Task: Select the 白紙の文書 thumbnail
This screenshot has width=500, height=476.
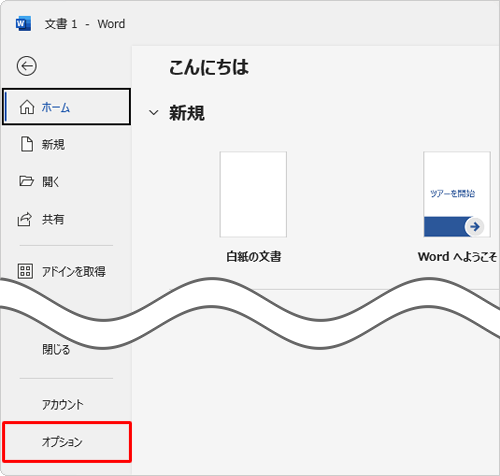Action: (x=253, y=194)
